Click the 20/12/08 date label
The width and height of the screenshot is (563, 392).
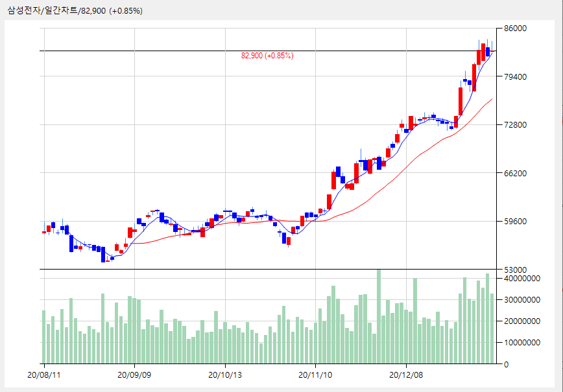406,375
